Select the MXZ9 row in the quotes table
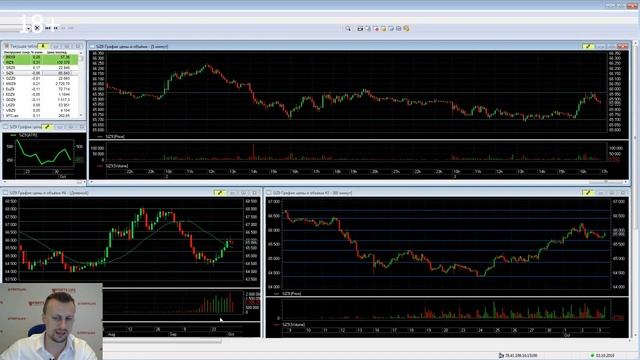 [x=41, y=84]
